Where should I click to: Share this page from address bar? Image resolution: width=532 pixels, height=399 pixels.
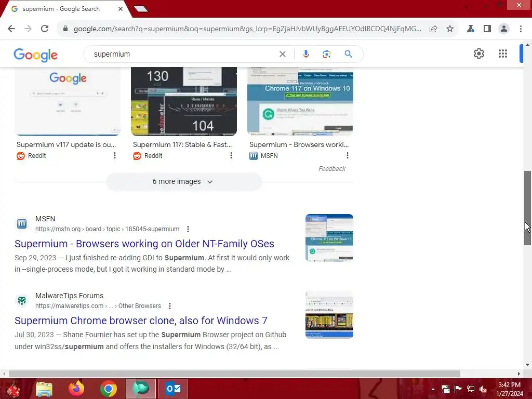click(433, 29)
